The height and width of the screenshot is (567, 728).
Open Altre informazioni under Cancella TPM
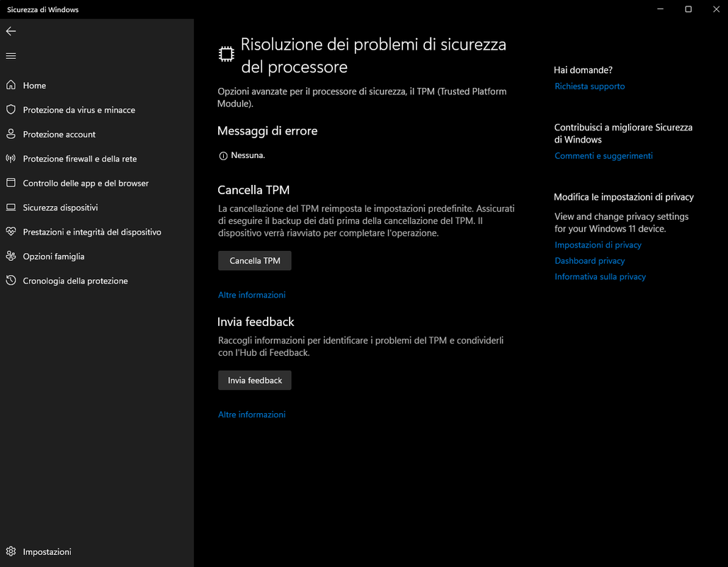(251, 295)
